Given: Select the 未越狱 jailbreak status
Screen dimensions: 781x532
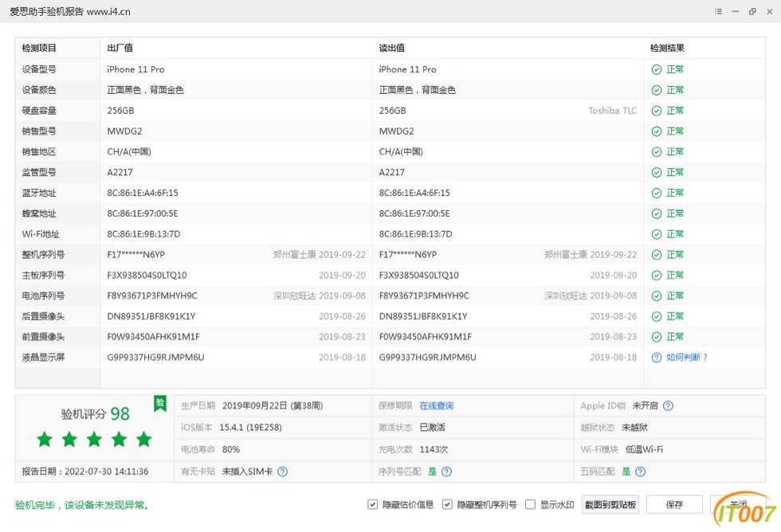Looking at the screenshot, I should [634, 428].
